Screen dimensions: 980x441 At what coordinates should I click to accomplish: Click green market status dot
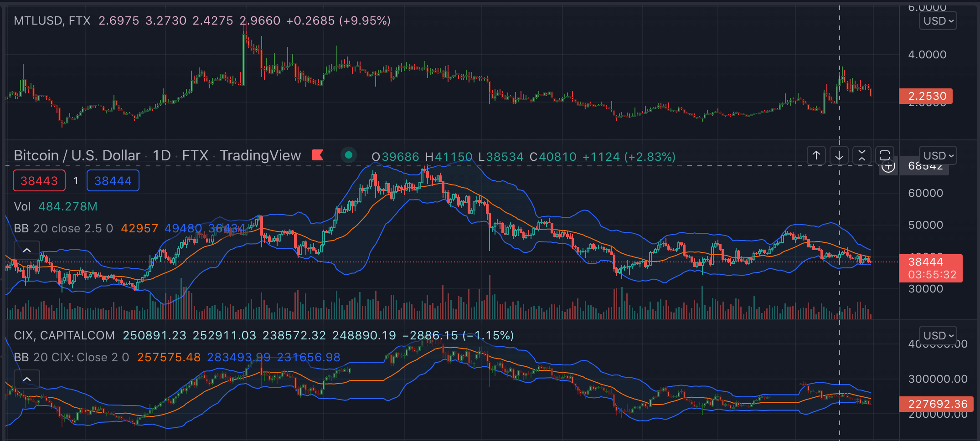click(x=349, y=155)
